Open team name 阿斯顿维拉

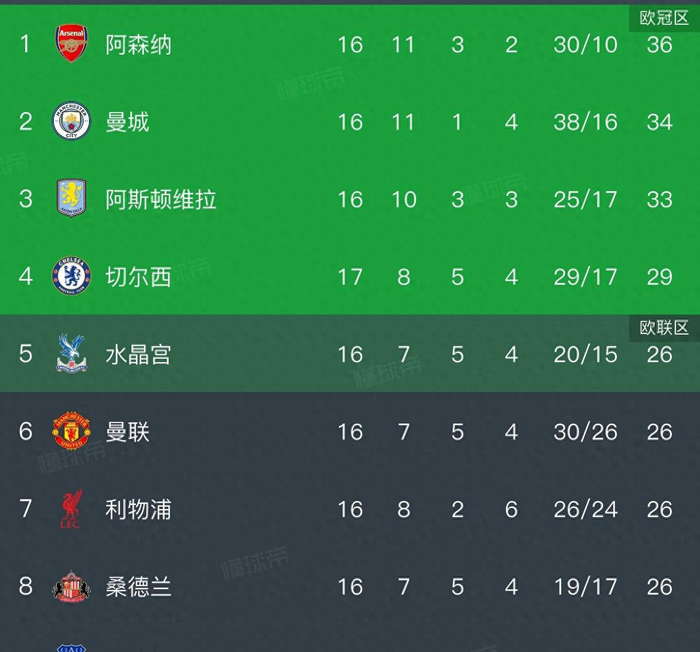click(161, 199)
